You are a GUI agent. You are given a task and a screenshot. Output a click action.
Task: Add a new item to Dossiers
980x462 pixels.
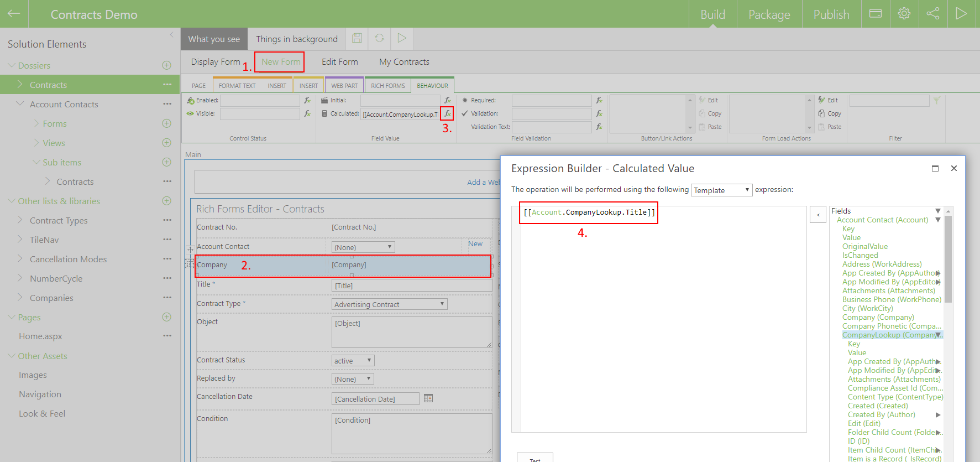point(166,65)
